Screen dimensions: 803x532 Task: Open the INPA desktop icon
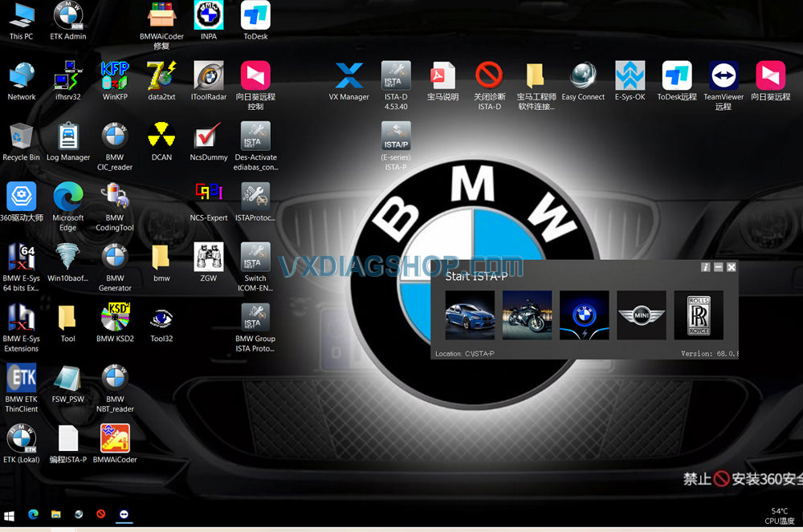click(x=209, y=16)
